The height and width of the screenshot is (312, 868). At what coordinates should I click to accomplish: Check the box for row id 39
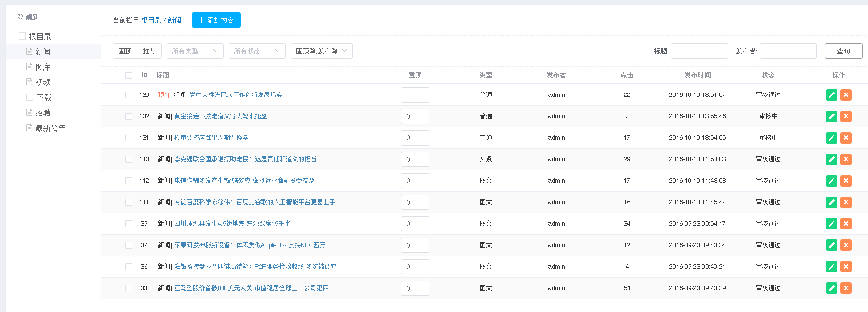coord(129,224)
